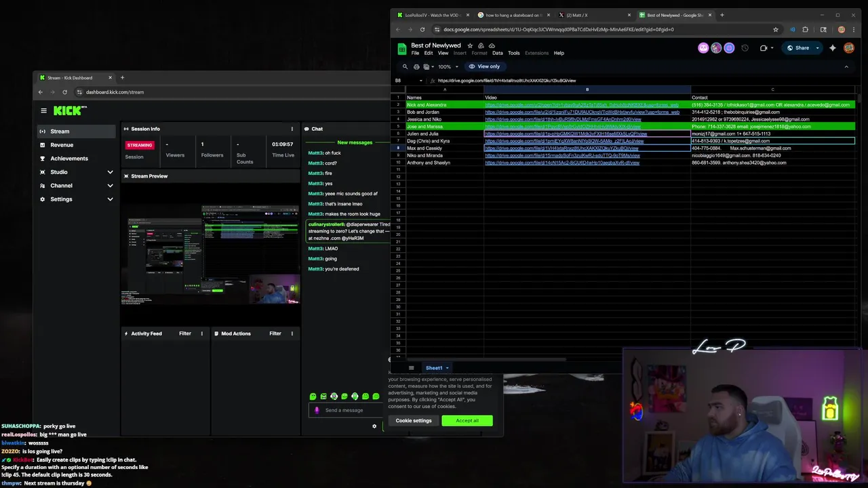Image resolution: width=868 pixels, height=488 pixels.
Task: Select the last green Kick emote
Action: 376,396
